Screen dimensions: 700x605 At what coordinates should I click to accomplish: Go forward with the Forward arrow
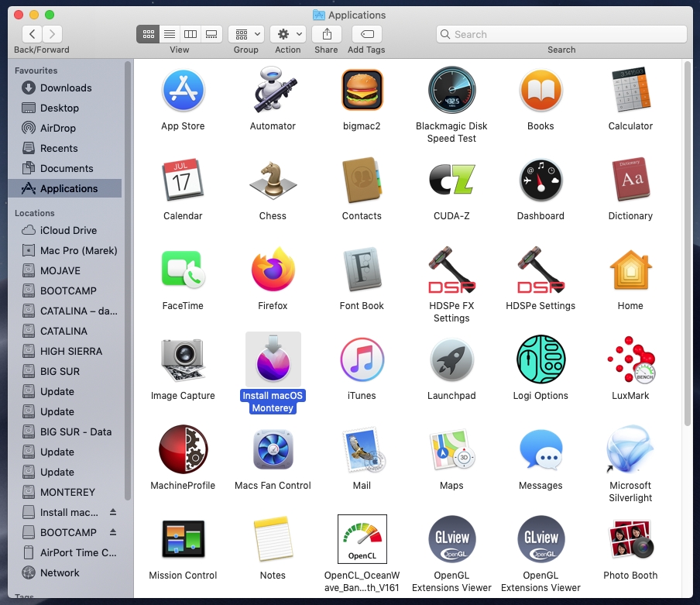click(52, 34)
